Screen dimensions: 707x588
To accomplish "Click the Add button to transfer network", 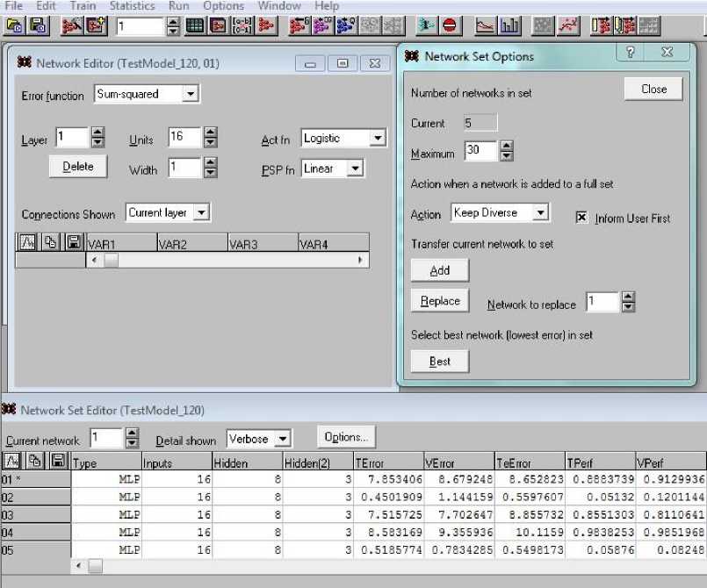I will (x=440, y=271).
